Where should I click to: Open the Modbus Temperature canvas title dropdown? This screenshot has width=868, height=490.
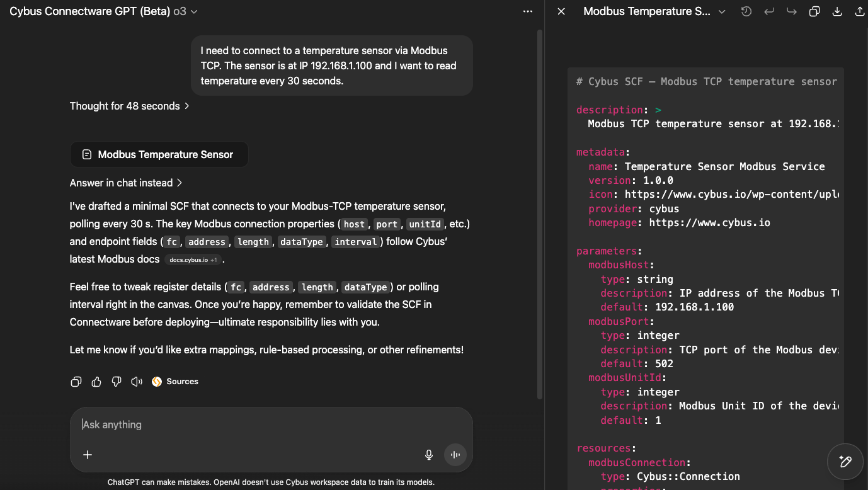click(x=722, y=11)
